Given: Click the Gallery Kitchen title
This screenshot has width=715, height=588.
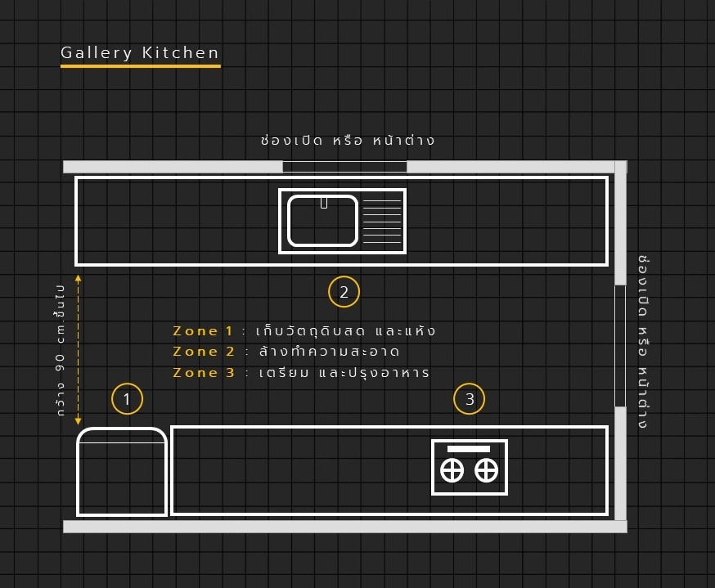Looking at the screenshot, I should click(140, 53).
